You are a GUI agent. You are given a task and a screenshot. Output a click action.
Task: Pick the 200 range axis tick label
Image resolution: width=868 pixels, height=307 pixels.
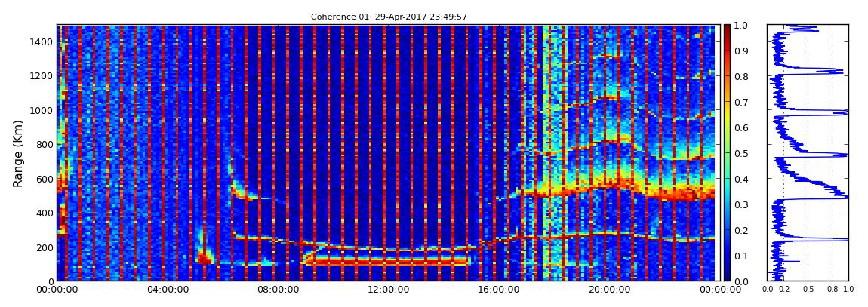[x=45, y=248]
